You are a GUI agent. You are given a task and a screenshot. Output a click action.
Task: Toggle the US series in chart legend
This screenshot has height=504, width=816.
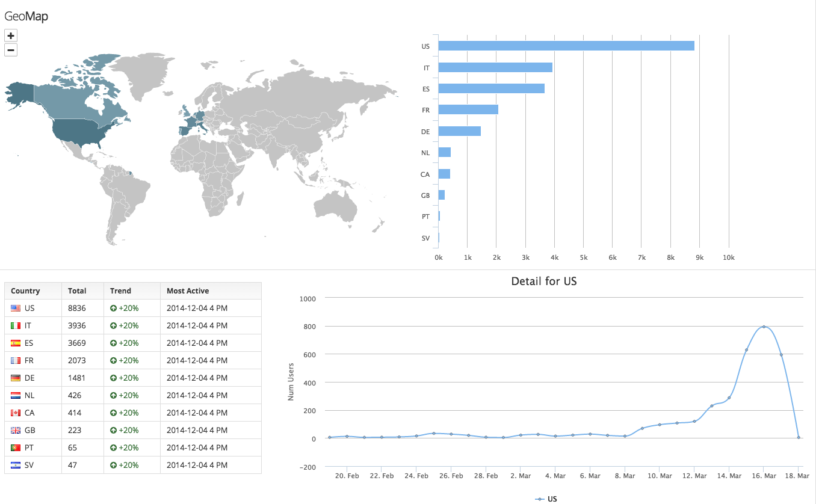coord(547,499)
